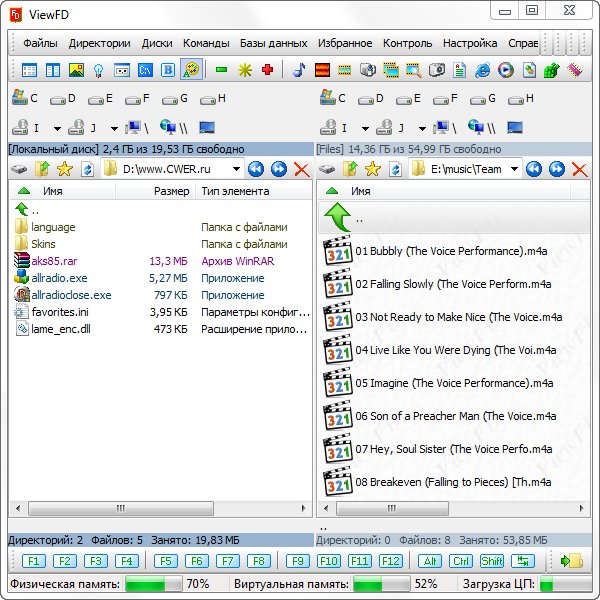Image resolution: width=600 pixels, height=600 pixels.
Task: Toggle the Shift modifier button
Action: 491,561
